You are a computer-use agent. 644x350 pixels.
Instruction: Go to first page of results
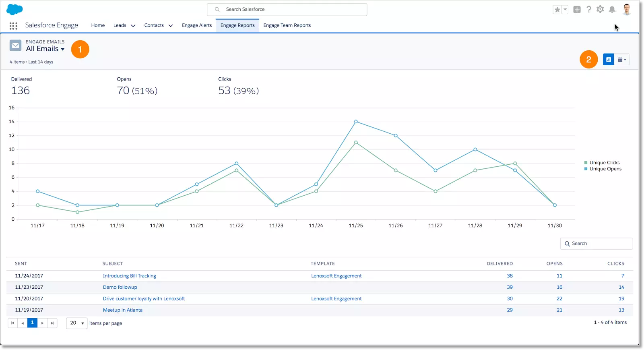[x=12, y=323]
